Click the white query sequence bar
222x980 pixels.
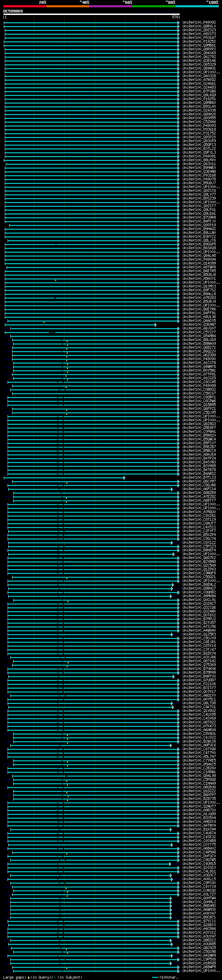[92, 14]
